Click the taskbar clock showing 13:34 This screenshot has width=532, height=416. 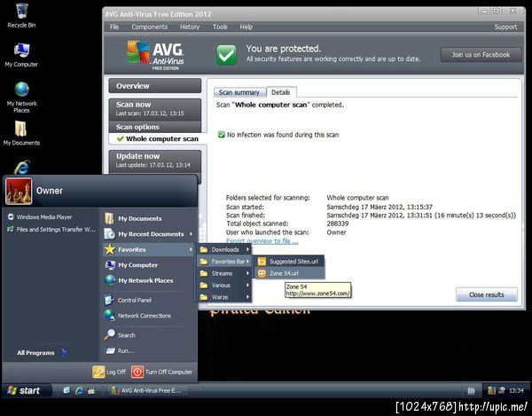[x=516, y=391]
